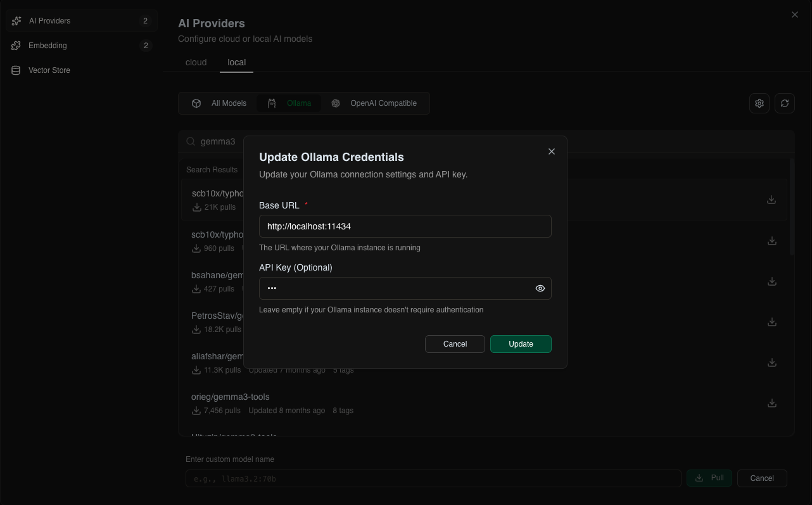Switch to the cloud tab
Screen dimensions: 812x505
[196, 62]
